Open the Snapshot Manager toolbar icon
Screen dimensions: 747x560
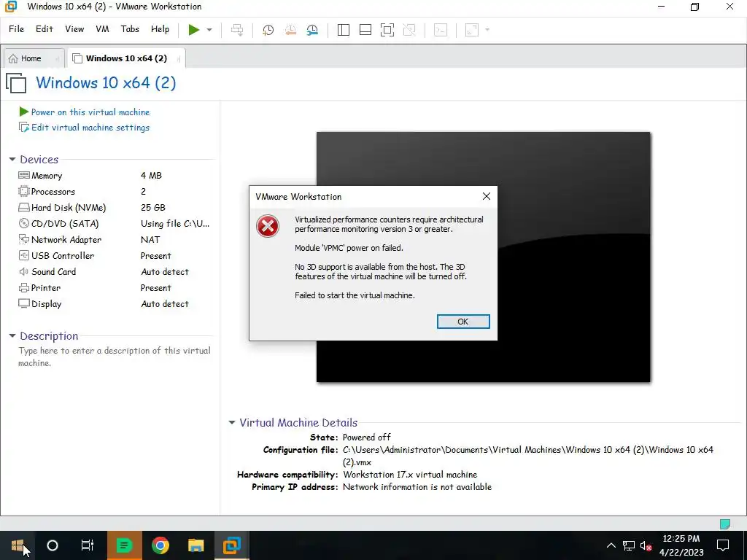pyautogui.click(x=312, y=29)
